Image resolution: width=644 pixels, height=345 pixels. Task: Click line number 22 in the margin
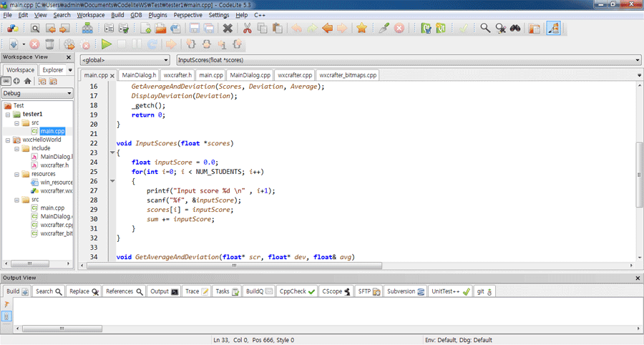(x=94, y=143)
